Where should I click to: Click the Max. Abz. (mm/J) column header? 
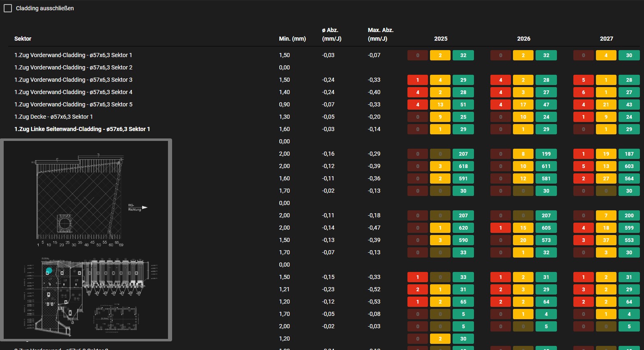click(380, 35)
